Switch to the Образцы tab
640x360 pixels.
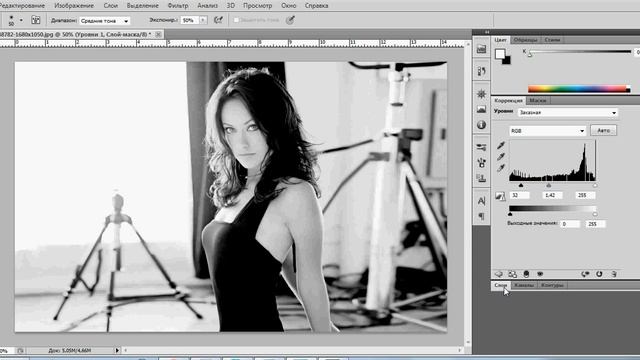pos(525,40)
